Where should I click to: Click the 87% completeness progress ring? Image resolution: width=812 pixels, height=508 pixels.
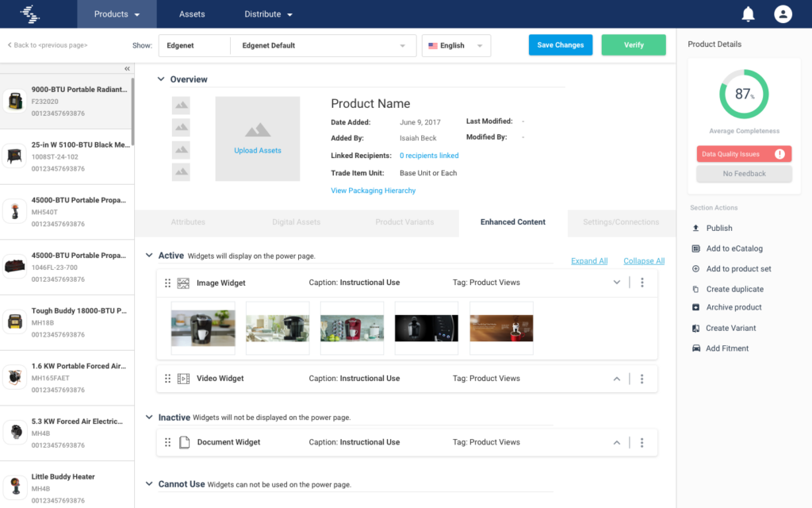744,94
